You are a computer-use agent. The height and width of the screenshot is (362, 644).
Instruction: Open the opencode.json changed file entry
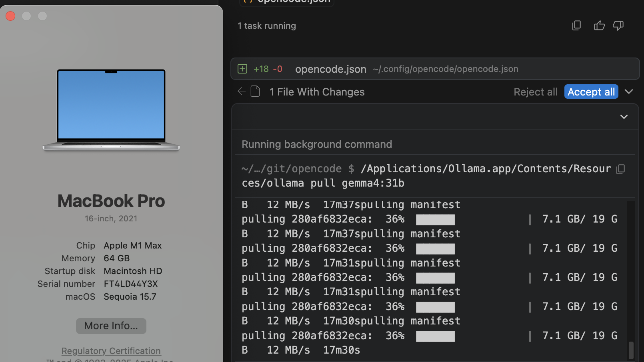(x=435, y=69)
